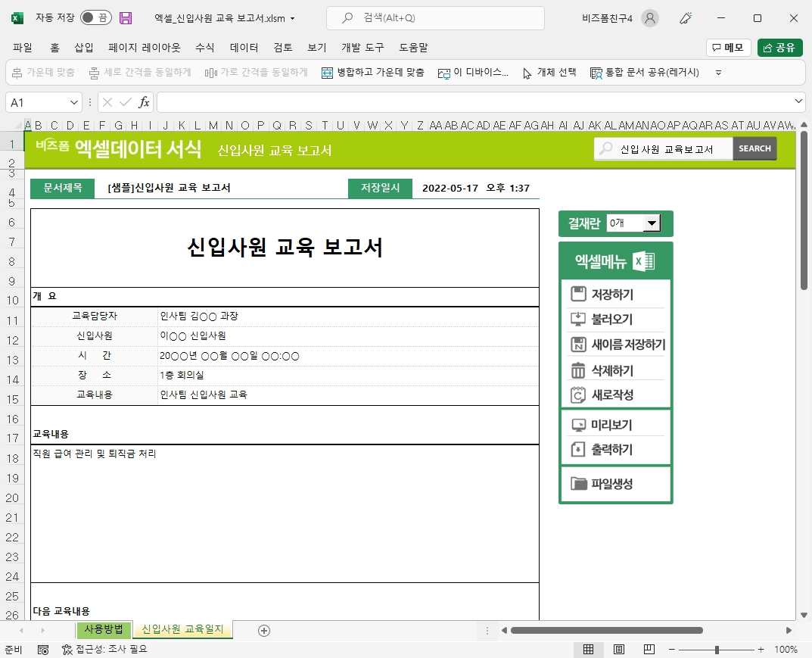Click the green 공유 share button
Image resolution: width=812 pixels, height=658 pixels.
[x=780, y=48]
